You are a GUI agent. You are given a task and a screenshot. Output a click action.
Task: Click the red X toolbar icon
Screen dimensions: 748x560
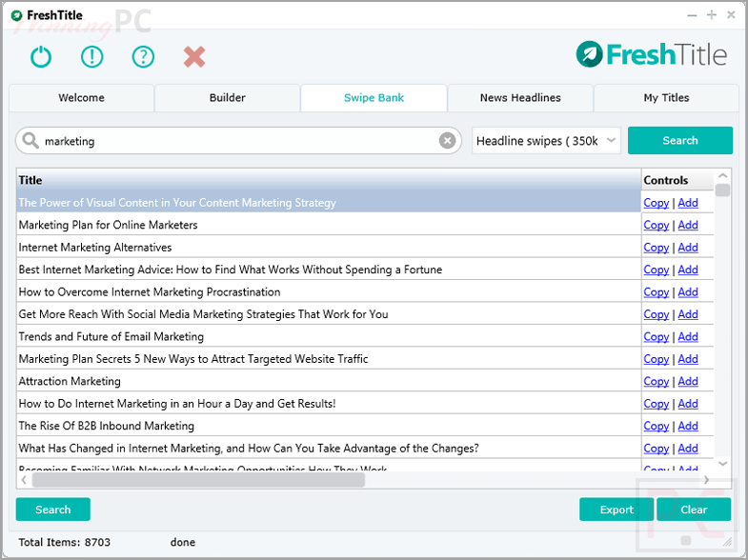194,57
